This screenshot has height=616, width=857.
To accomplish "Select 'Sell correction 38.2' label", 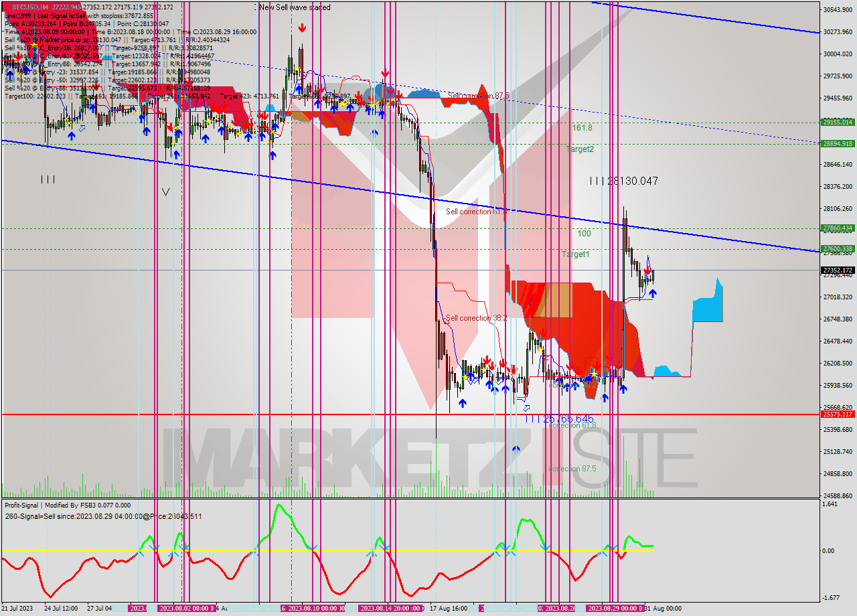I will coord(477,318).
